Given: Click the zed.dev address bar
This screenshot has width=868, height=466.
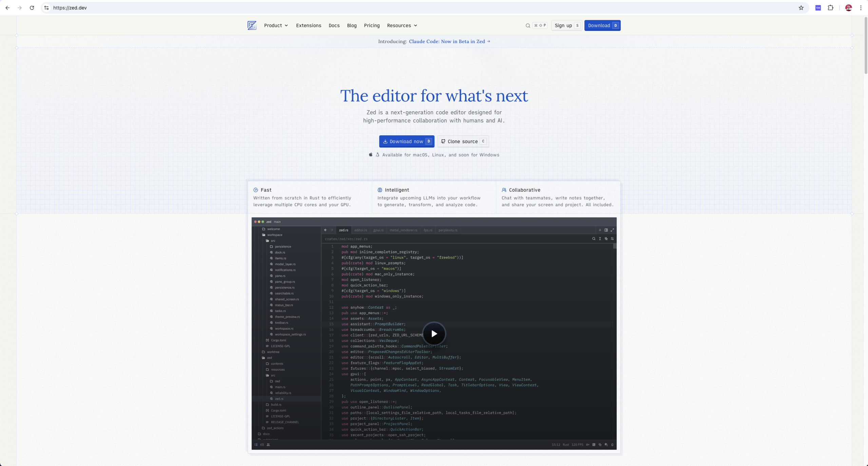Looking at the screenshot, I should (x=425, y=8).
